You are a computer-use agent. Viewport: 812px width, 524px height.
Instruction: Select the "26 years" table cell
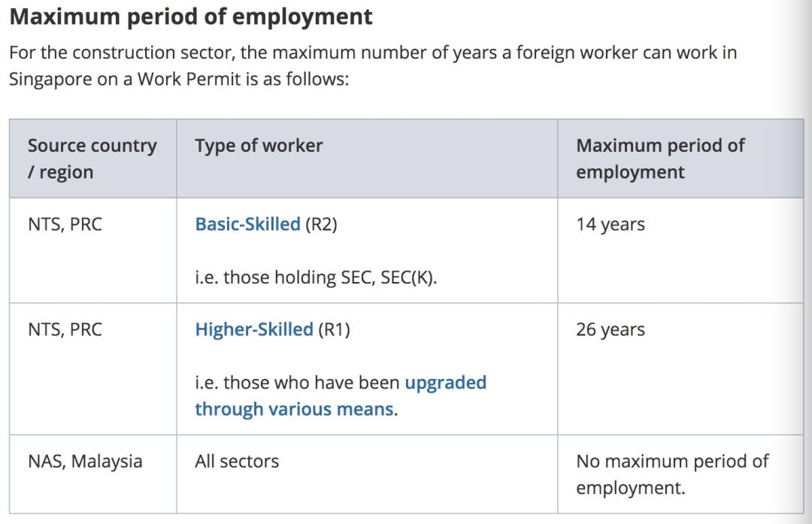coord(610,329)
